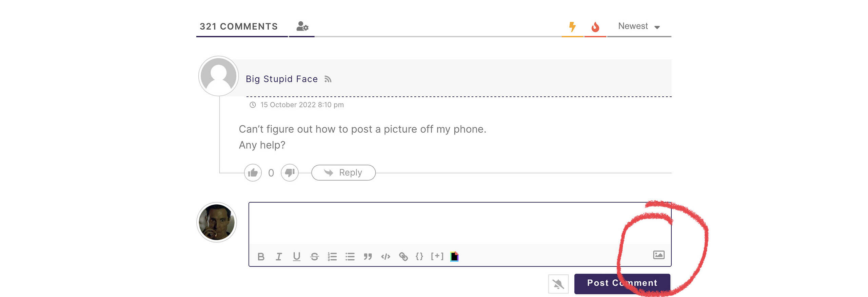Click the Bold formatting icon
Viewport: 868px width, 297px height.
click(261, 257)
